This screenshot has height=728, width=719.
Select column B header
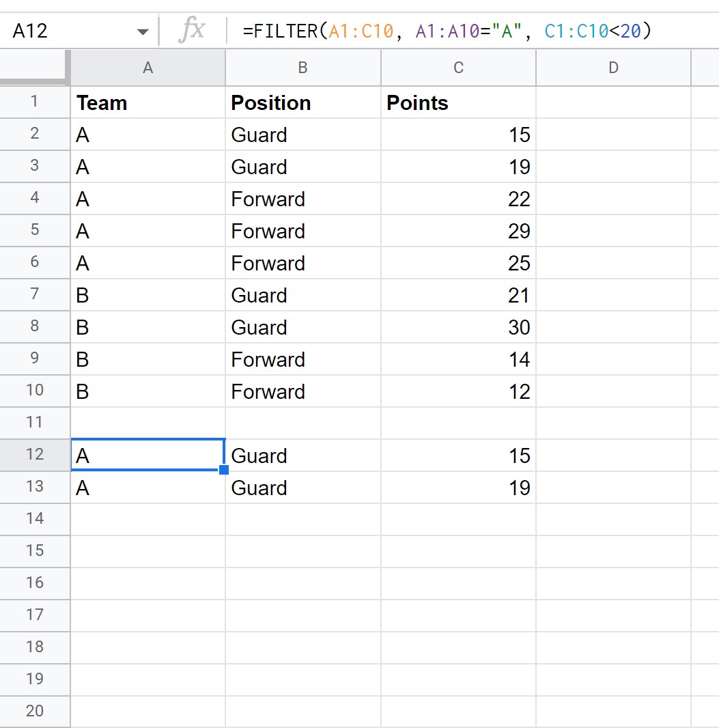pyautogui.click(x=302, y=68)
